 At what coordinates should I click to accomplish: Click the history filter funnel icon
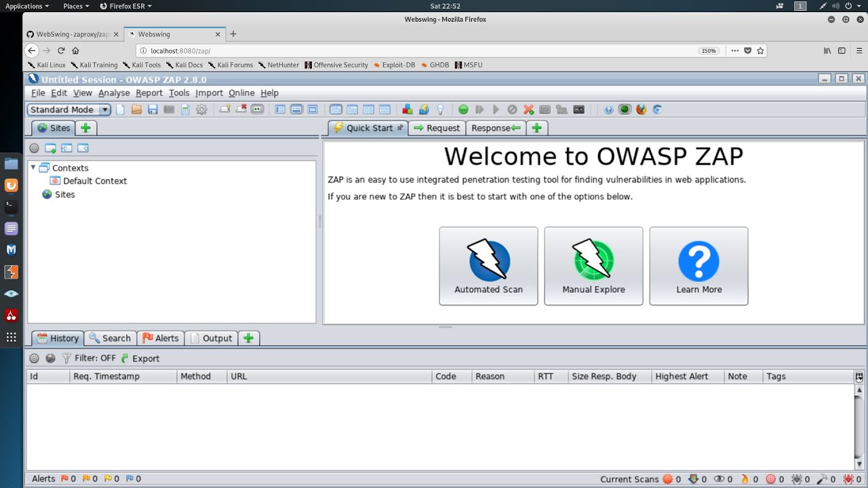[x=66, y=359]
